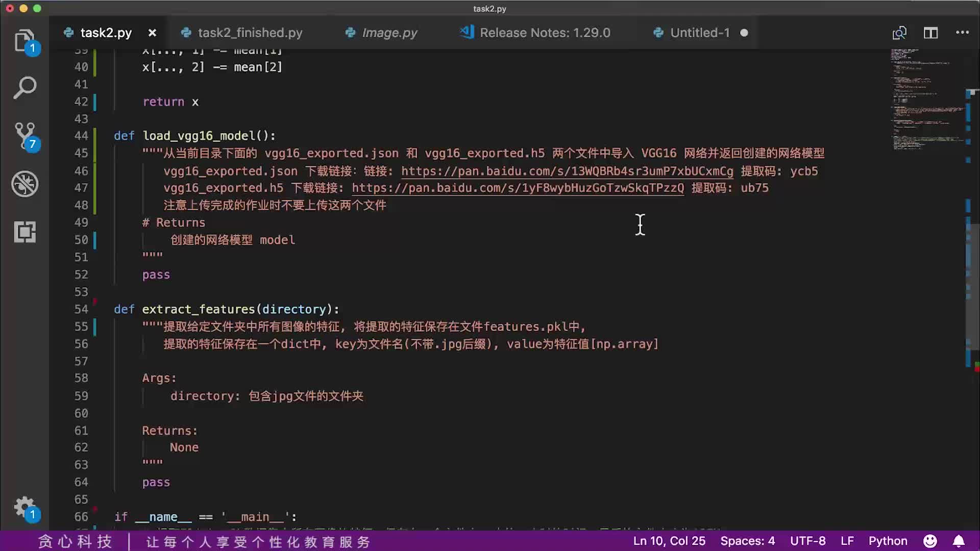
Task: Click the 'model' docstring line 50
Action: click(232, 240)
